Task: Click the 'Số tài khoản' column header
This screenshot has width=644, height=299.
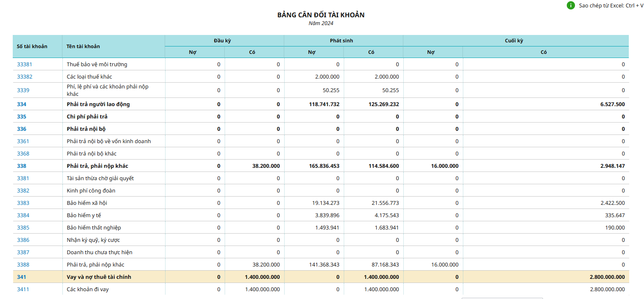Action: click(x=32, y=46)
